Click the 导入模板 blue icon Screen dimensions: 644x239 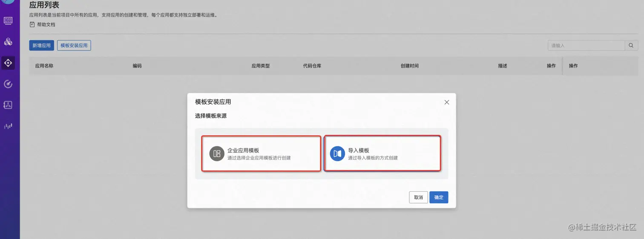click(x=337, y=154)
